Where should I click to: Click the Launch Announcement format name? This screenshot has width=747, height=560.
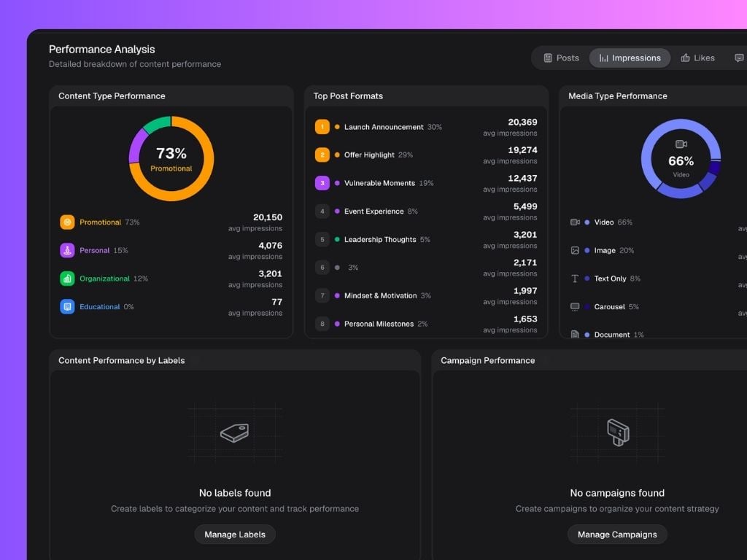click(x=384, y=127)
